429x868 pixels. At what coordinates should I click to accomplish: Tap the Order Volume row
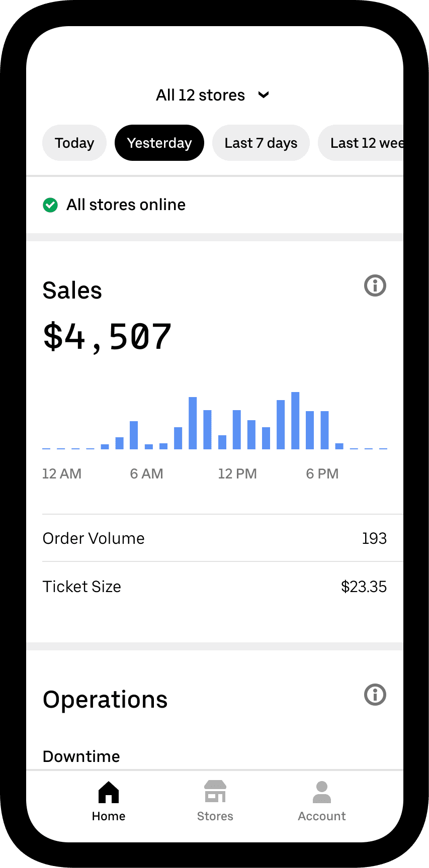pyautogui.click(x=215, y=538)
